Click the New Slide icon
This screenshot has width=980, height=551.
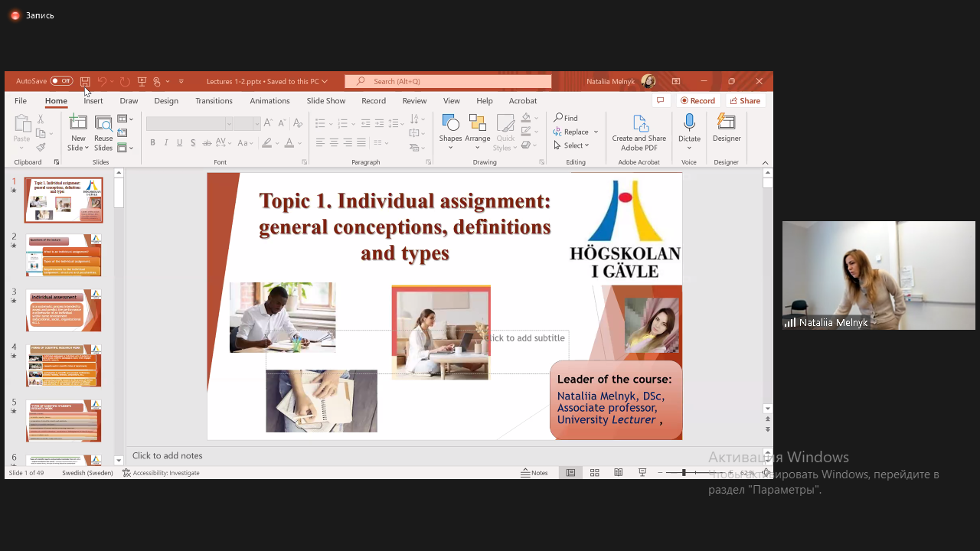click(x=78, y=123)
